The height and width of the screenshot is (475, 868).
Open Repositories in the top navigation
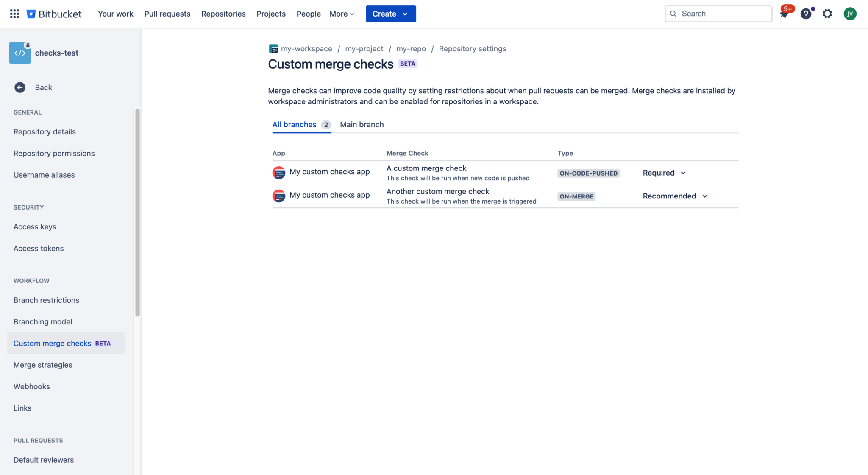pos(223,14)
